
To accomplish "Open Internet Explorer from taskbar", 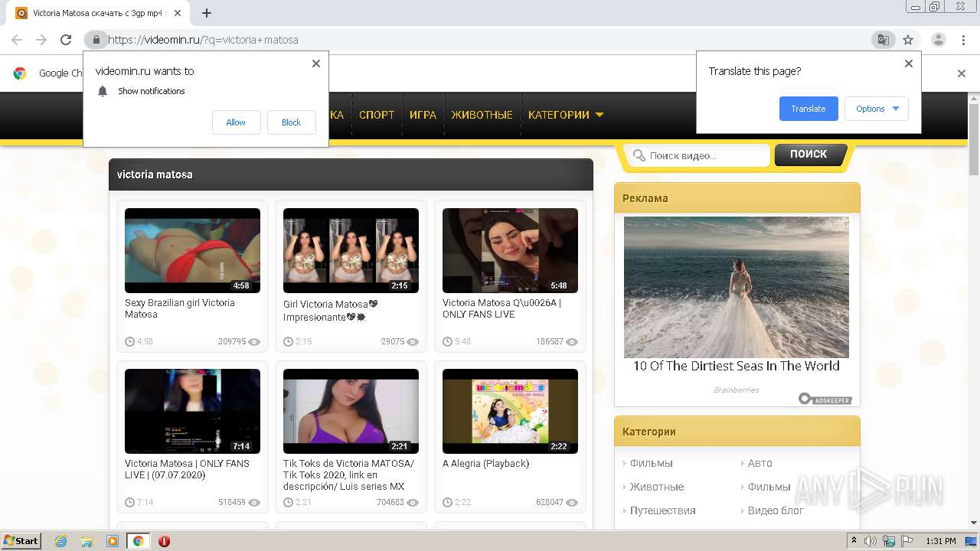I will pos(60,541).
